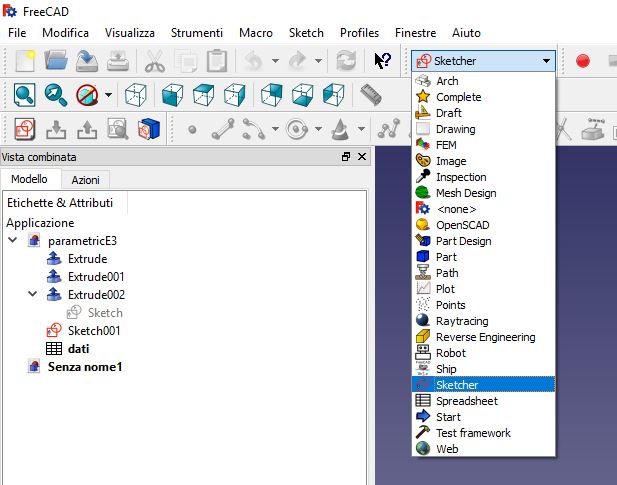Click the Measure distance ruler icon
Viewport: 617px width, 485px height.
371,95
